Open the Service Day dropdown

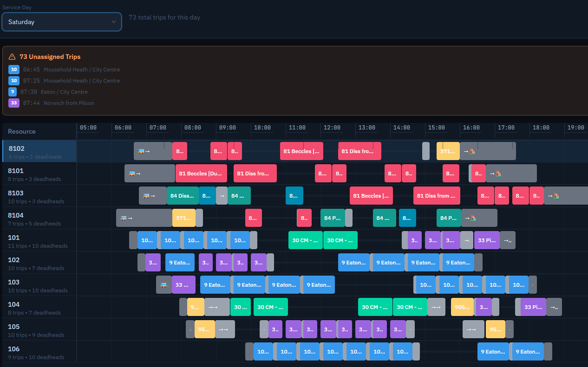pos(62,22)
